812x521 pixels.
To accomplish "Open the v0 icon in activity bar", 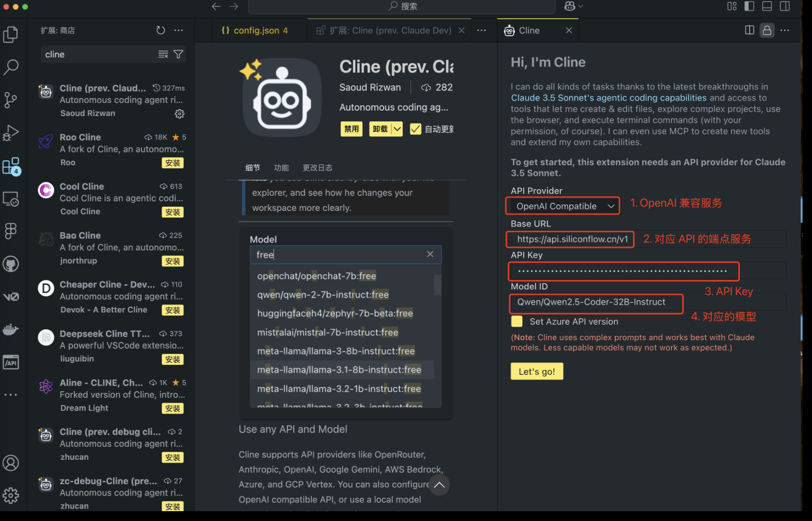I will coord(11,297).
